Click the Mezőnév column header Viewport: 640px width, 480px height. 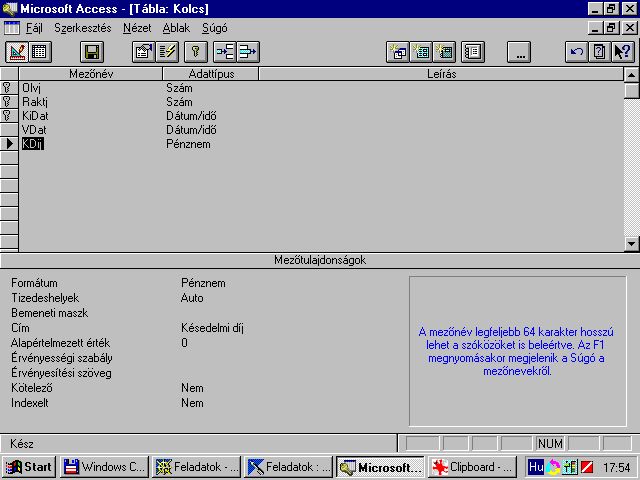pyautogui.click(x=91, y=74)
